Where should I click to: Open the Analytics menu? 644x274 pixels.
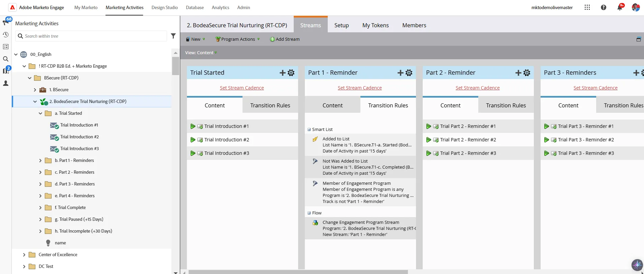220,7
